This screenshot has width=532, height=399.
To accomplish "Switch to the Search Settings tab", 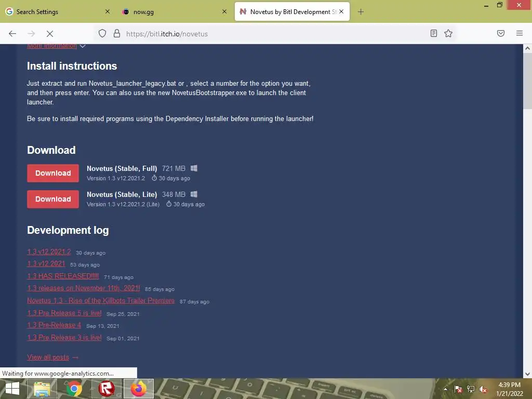I will click(58, 11).
